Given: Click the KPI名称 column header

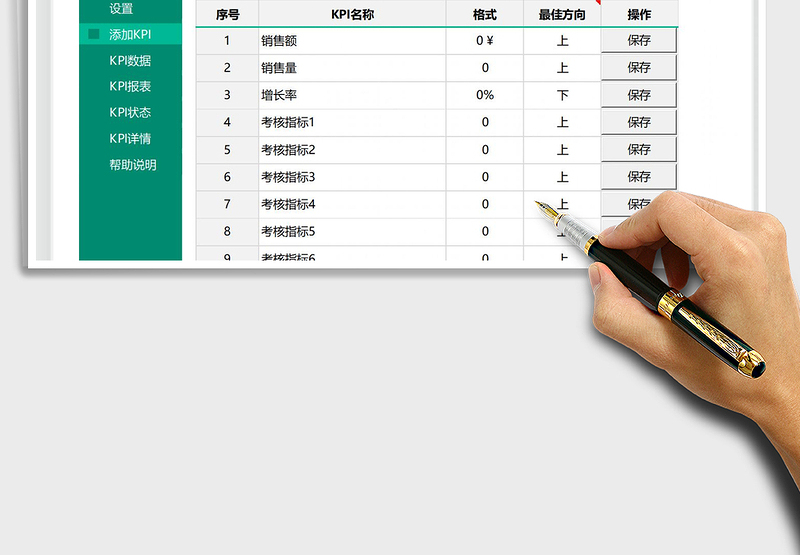Looking at the screenshot, I should click(352, 15).
